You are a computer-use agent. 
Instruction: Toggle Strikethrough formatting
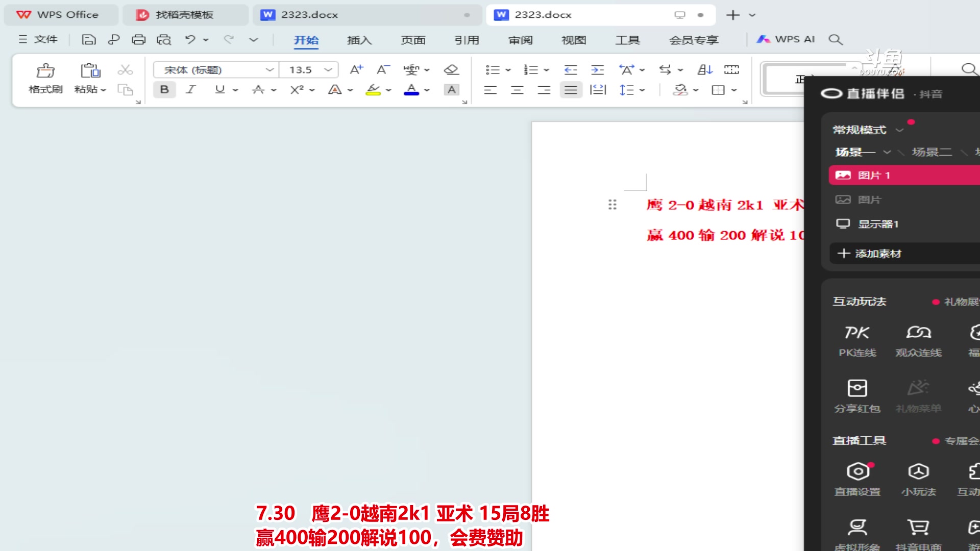point(258,90)
